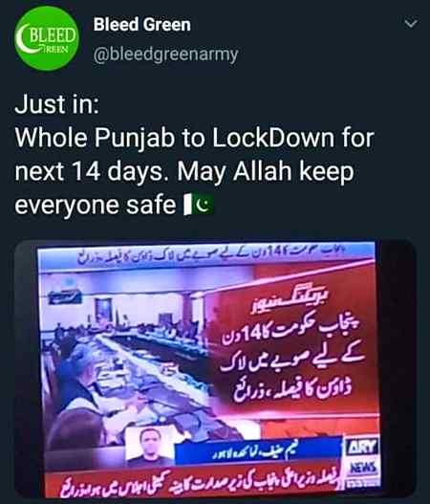Click the ARY logo in the broadcast

click(x=362, y=448)
